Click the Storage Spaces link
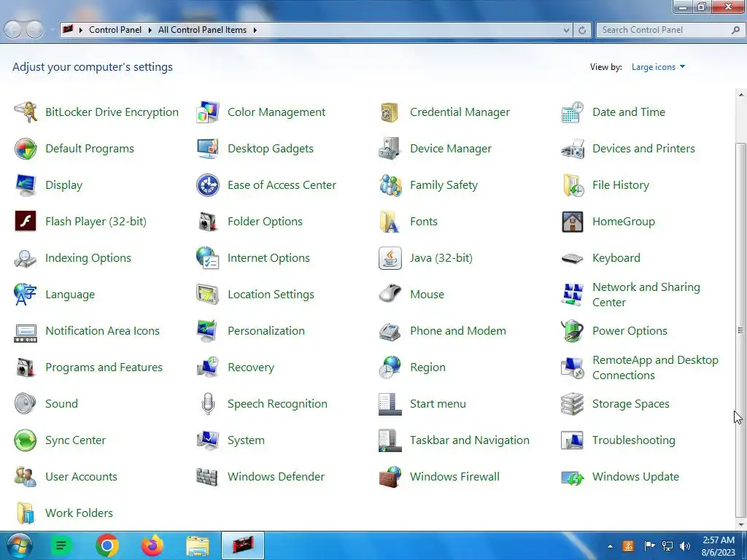 coord(630,404)
